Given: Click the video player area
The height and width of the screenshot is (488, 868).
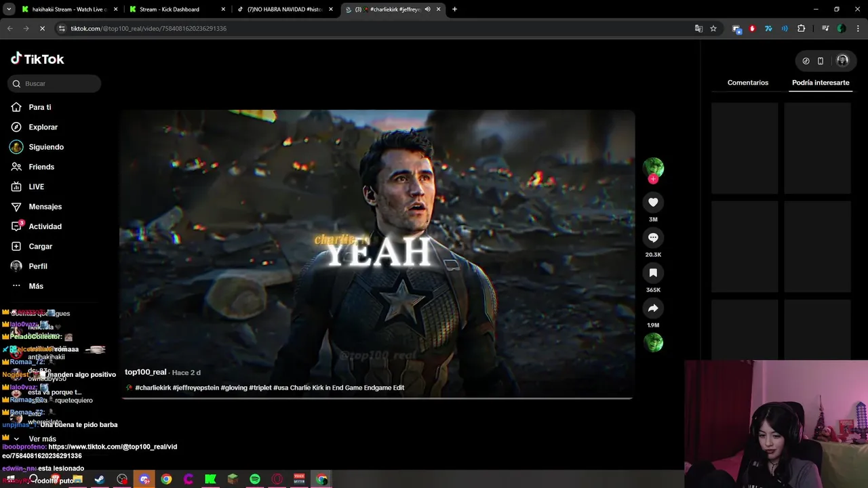Looking at the screenshot, I should click(377, 254).
